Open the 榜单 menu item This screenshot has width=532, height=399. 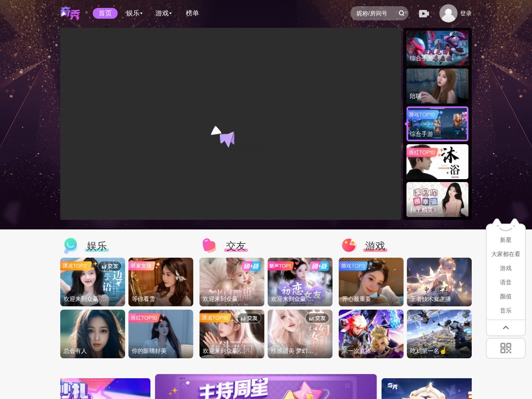[192, 13]
